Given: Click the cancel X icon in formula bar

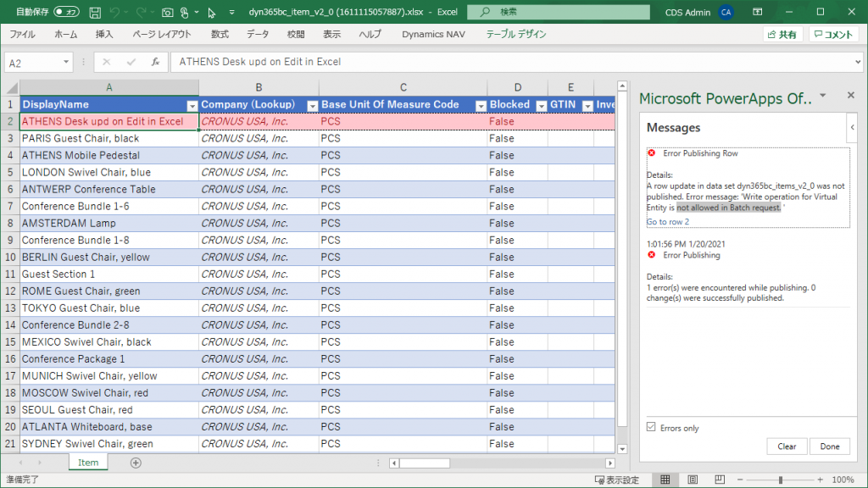Looking at the screenshot, I should [106, 62].
